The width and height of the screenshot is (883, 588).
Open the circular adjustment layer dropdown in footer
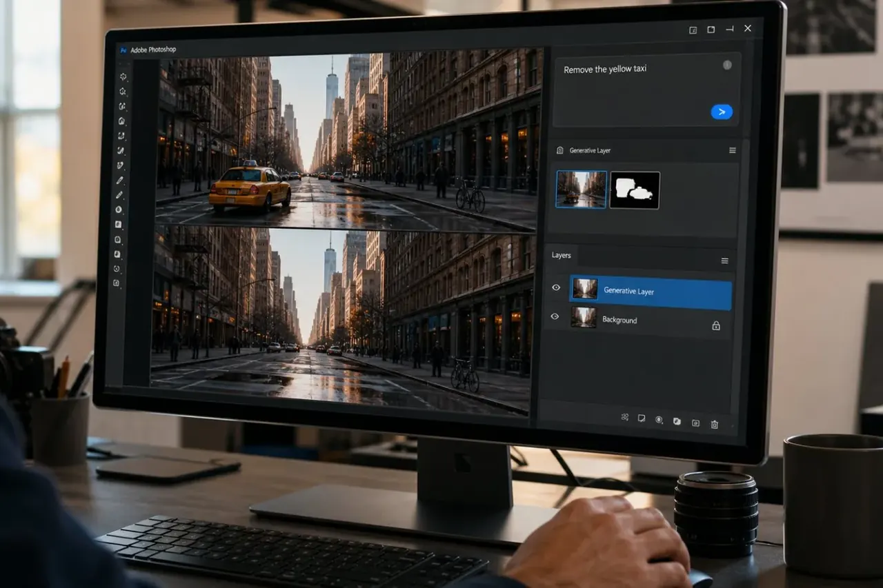[659, 420]
